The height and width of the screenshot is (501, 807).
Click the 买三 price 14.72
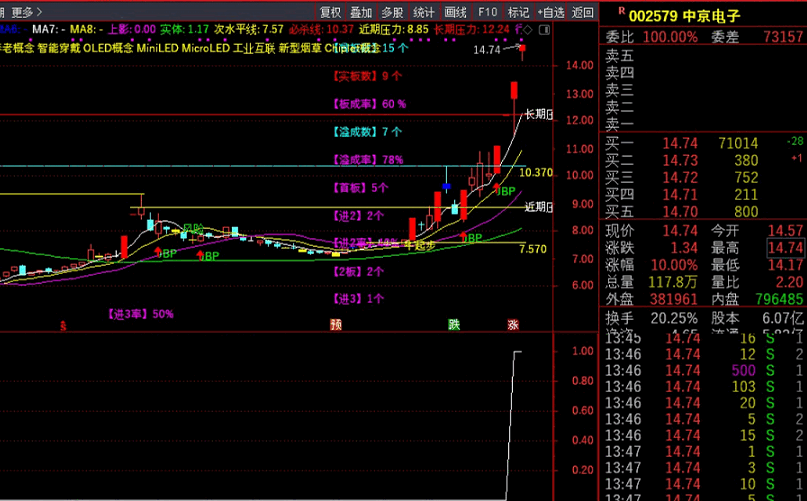(x=680, y=178)
